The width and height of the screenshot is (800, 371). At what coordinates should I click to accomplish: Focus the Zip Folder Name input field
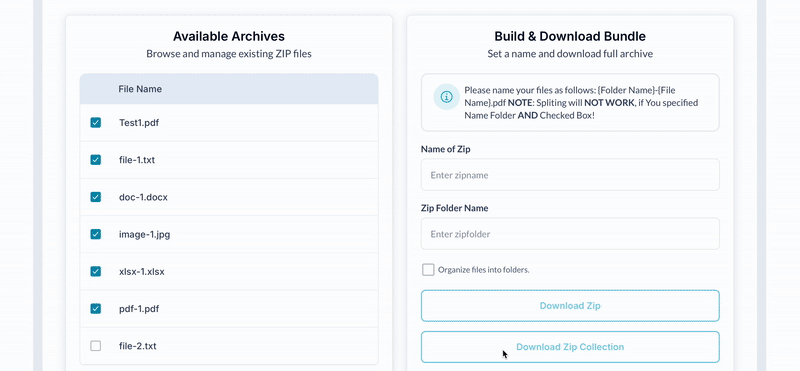[570, 234]
